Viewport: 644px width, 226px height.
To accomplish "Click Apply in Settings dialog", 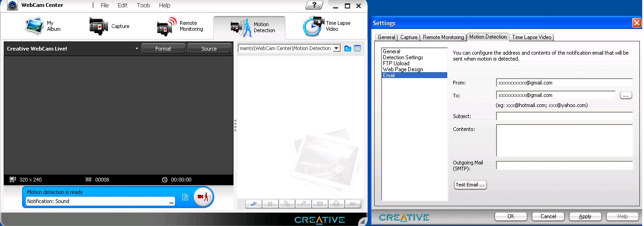I will tap(585, 216).
